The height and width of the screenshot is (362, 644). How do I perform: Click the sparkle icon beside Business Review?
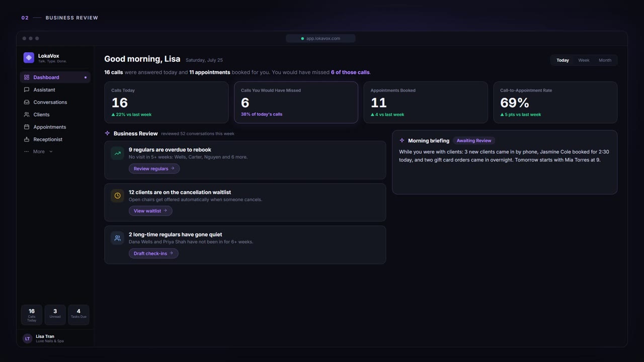pos(107,133)
